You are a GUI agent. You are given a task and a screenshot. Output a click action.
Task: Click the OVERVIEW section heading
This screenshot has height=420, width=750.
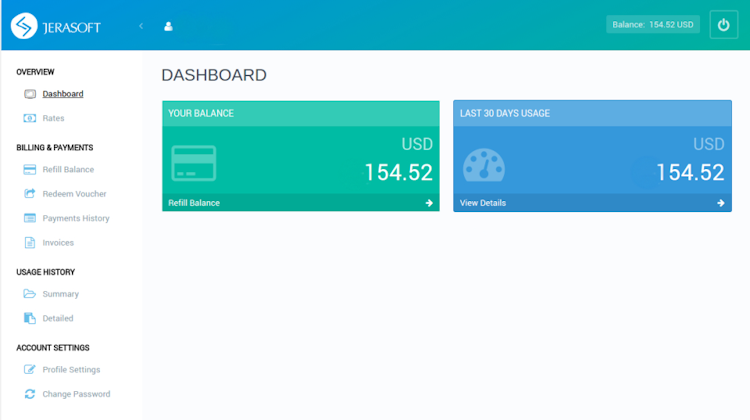point(35,72)
